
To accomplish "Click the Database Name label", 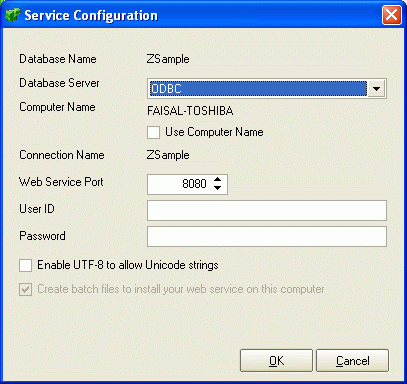I will (x=58, y=59).
